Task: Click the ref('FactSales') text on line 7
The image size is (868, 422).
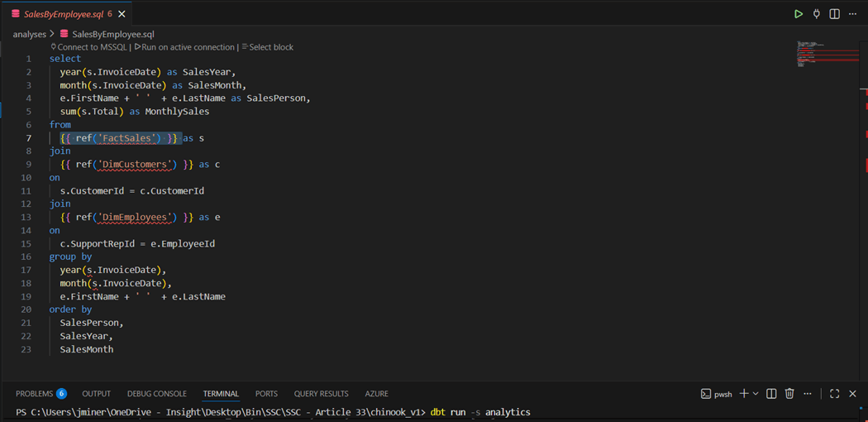Action: click(118, 138)
